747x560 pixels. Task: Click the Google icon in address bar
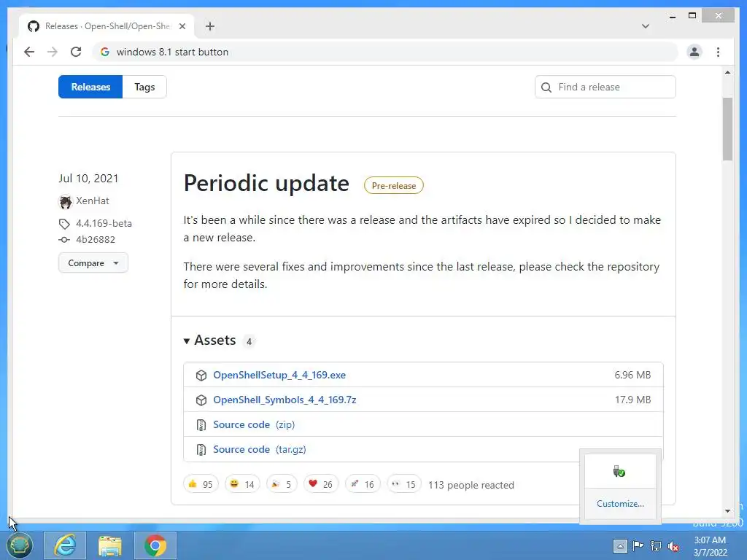pyautogui.click(x=105, y=52)
